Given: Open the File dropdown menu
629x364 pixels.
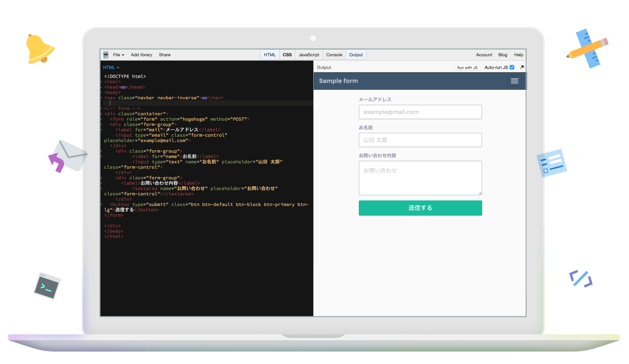Looking at the screenshot, I should [118, 55].
